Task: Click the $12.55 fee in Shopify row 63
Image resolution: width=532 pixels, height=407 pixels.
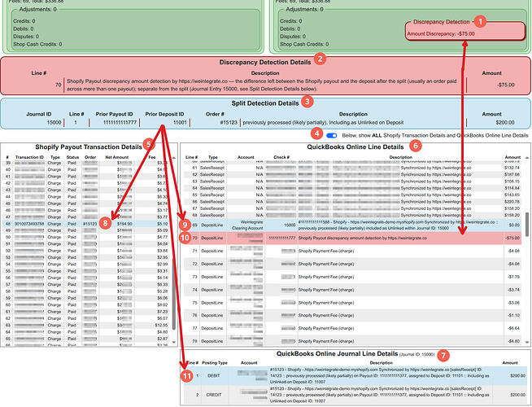Action: tap(161, 325)
